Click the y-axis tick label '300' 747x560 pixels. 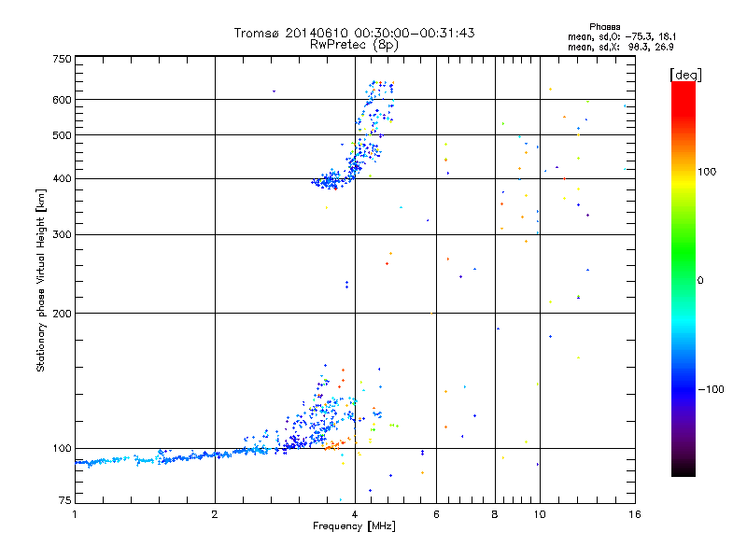pos(62,234)
